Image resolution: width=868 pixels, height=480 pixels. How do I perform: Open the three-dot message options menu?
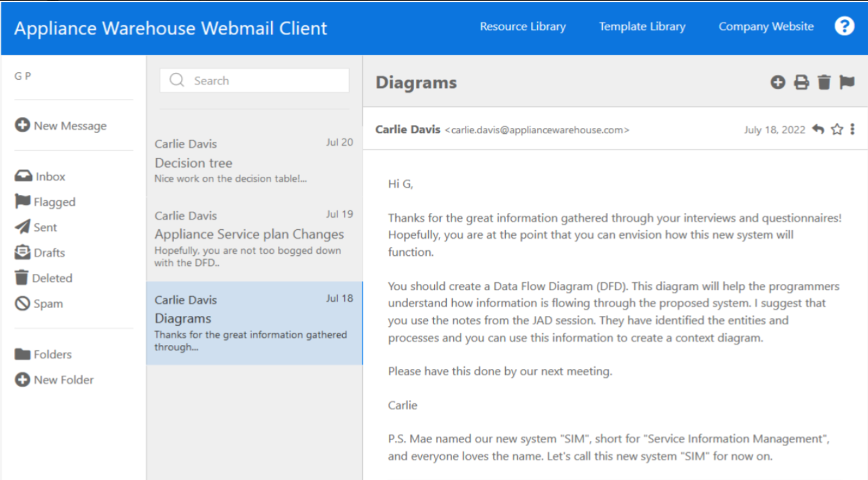(852, 129)
